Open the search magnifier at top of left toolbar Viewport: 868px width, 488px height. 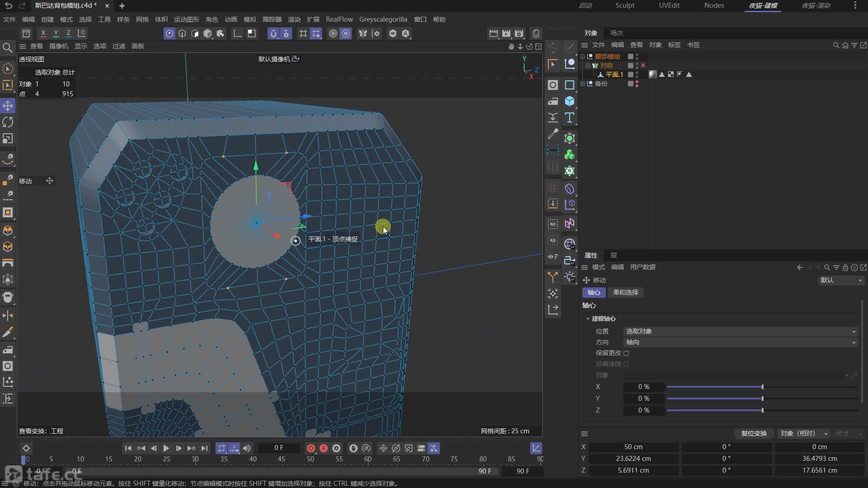[x=7, y=47]
